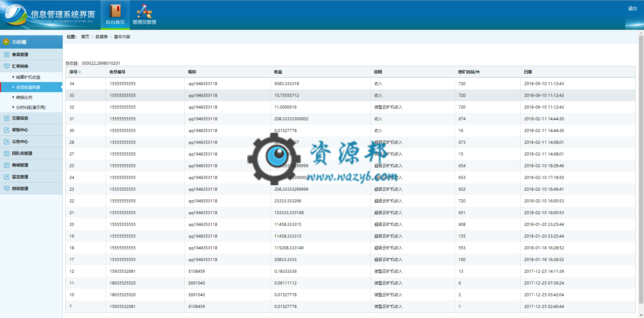The width and height of the screenshot is (644, 318).
Task: Open the 后台首页 book icon
Action: [x=115, y=11]
